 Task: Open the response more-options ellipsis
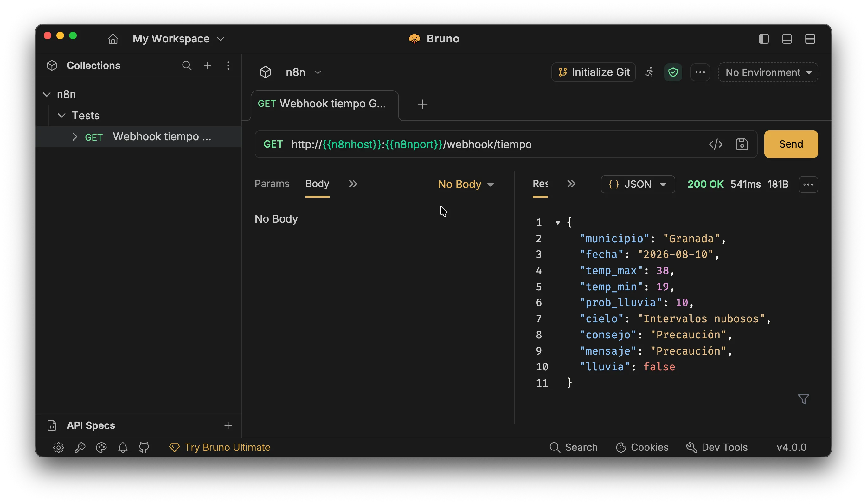(x=808, y=185)
